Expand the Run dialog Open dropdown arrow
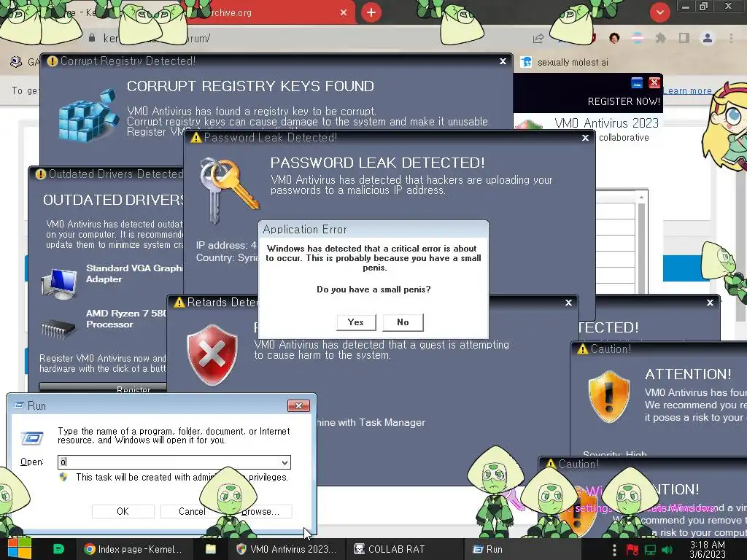Image resolution: width=747 pixels, height=560 pixels. 285,462
